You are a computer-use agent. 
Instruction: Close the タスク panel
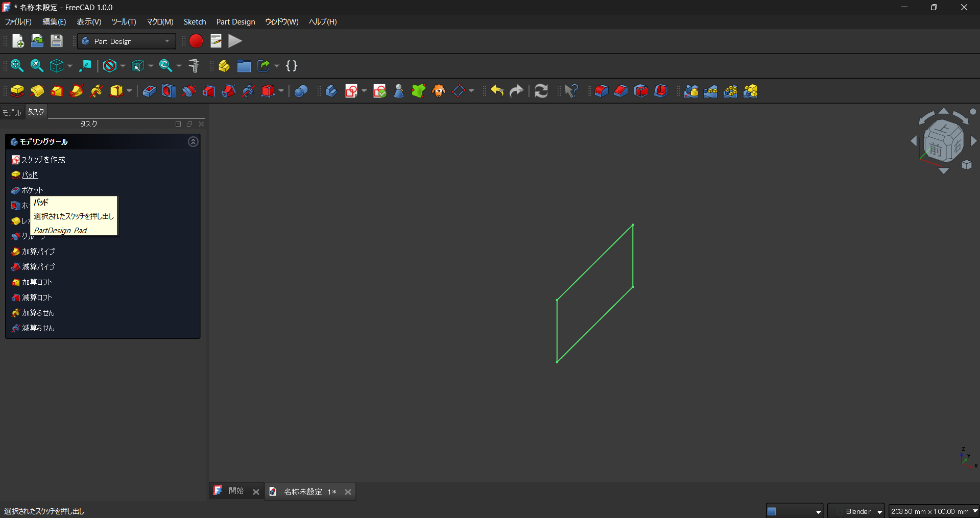(x=201, y=124)
